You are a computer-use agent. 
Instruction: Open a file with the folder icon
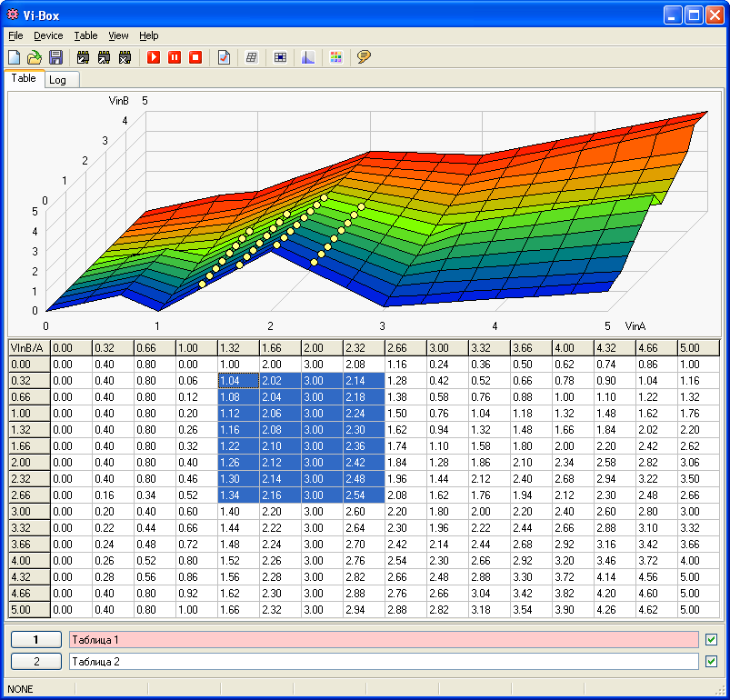coord(35,57)
